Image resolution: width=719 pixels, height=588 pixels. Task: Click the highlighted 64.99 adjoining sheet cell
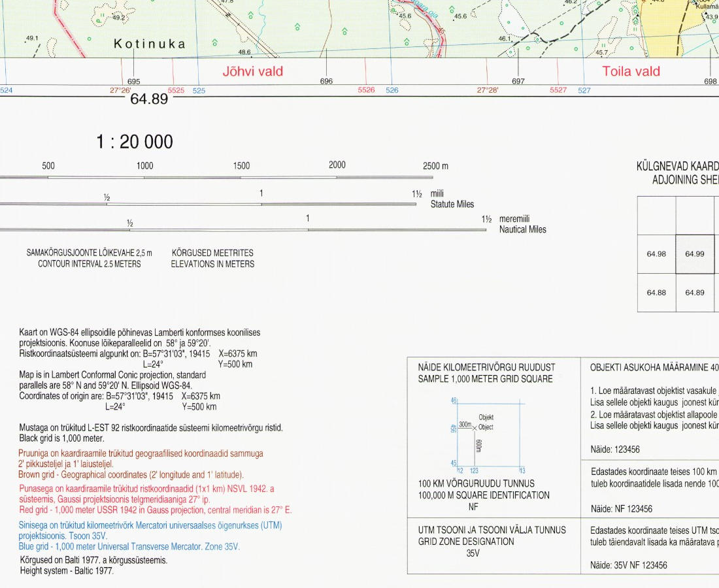tap(695, 254)
